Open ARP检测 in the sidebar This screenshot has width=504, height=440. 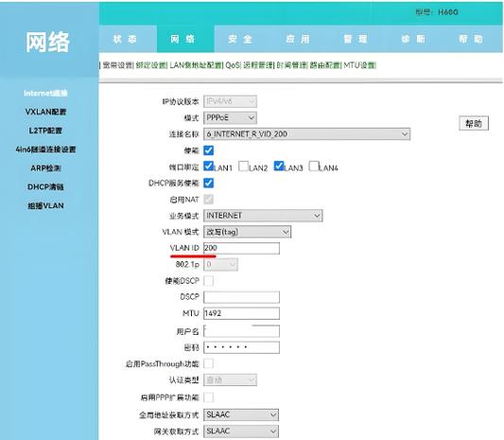coord(45,168)
